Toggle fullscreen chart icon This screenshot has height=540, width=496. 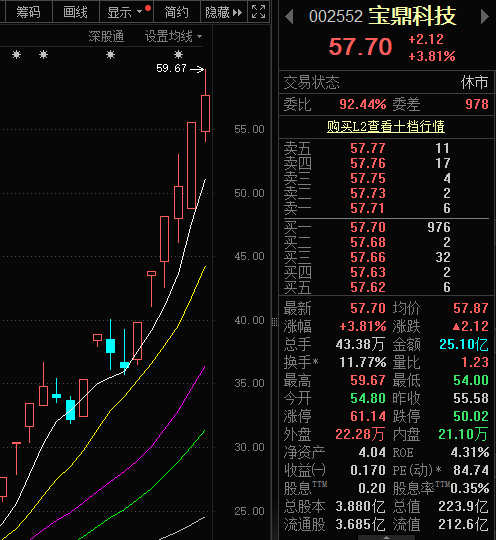pyautogui.click(x=258, y=12)
